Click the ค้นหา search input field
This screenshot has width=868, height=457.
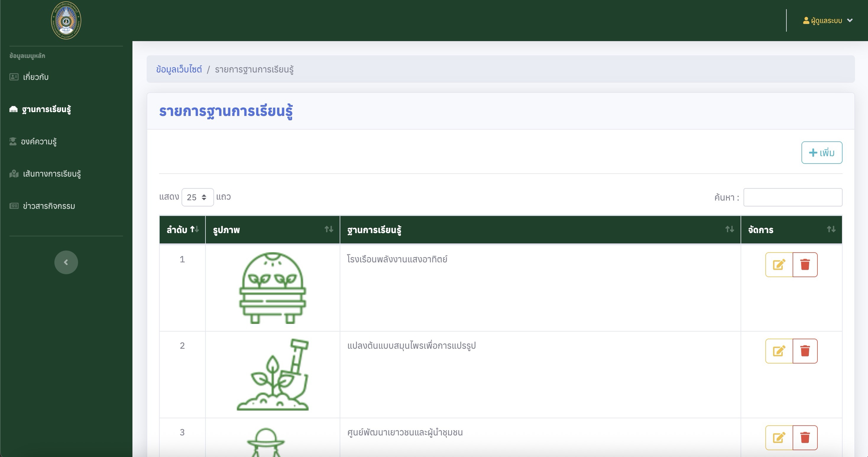pos(793,197)
